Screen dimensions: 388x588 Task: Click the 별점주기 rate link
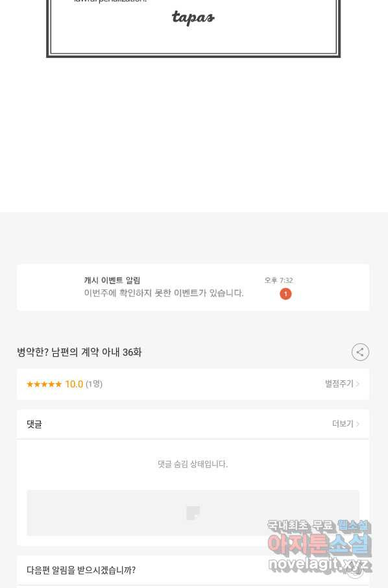(x=339, y=384)
